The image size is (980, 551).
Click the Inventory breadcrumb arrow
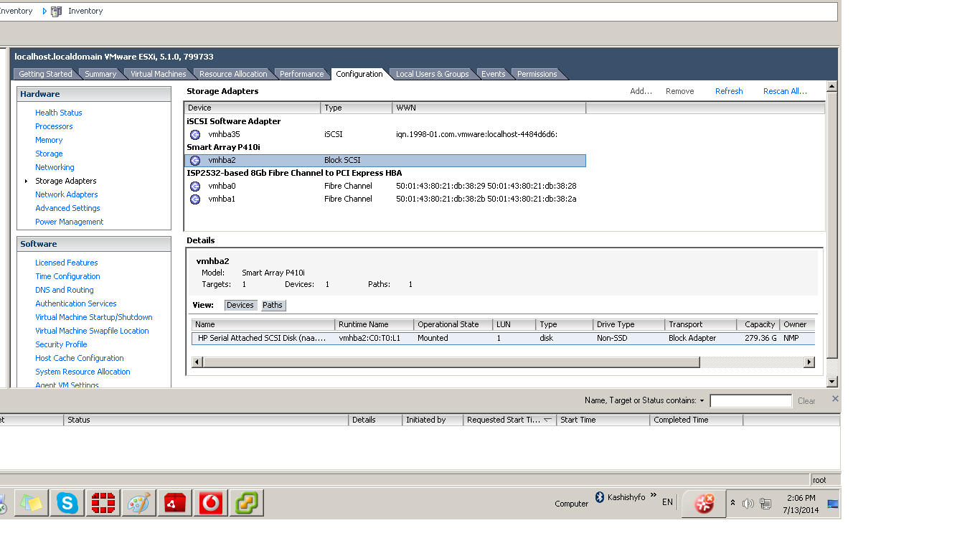pyautogui.click(x=44, y=11)
